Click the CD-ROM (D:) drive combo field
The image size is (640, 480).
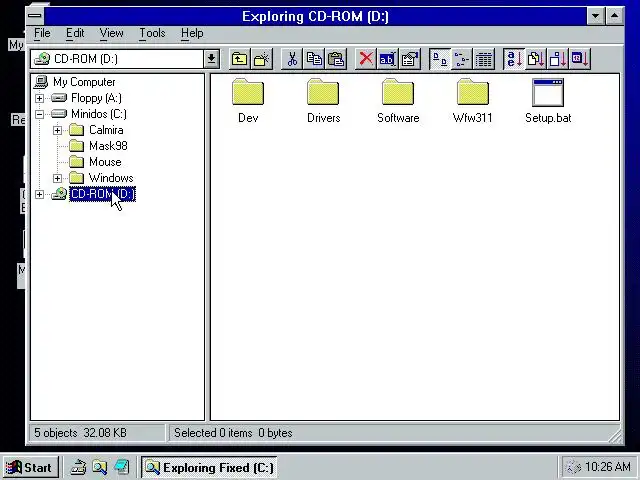pos(117,59)
